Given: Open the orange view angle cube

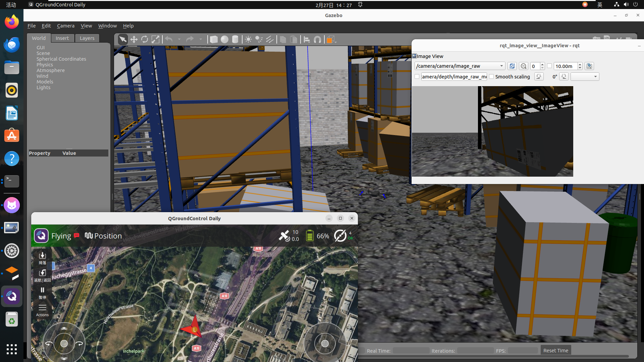Looking at the screenshot, I should click(x=330, y=40).
